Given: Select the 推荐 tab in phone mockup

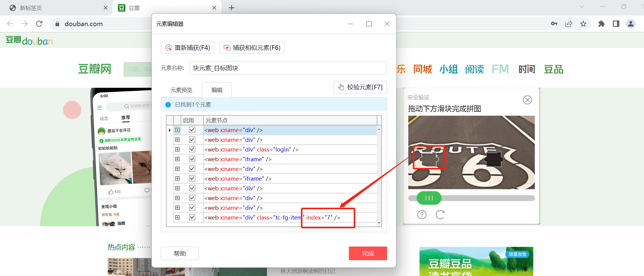Looking at the screenshot, I should click(126, 118).
